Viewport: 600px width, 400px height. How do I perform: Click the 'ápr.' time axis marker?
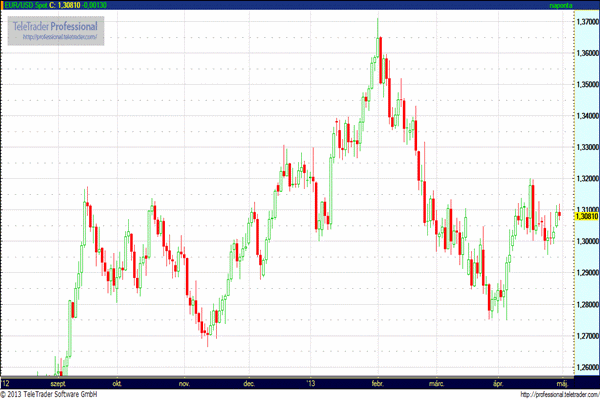[500, 383]
